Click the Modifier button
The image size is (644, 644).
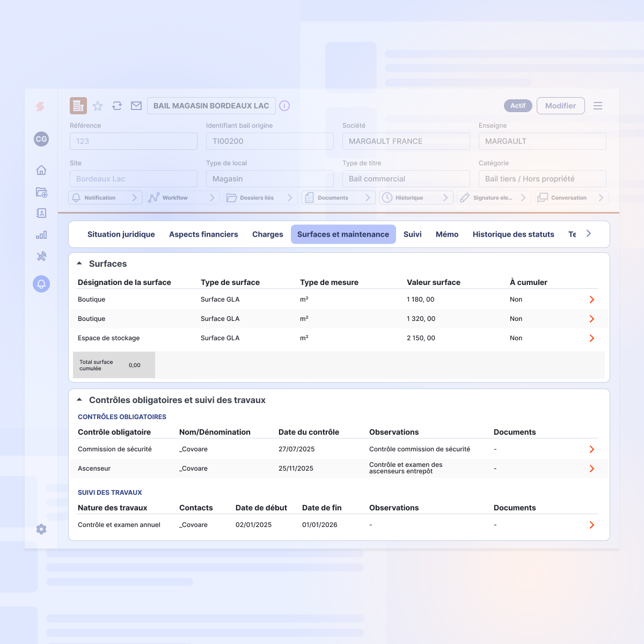point(561,106)
